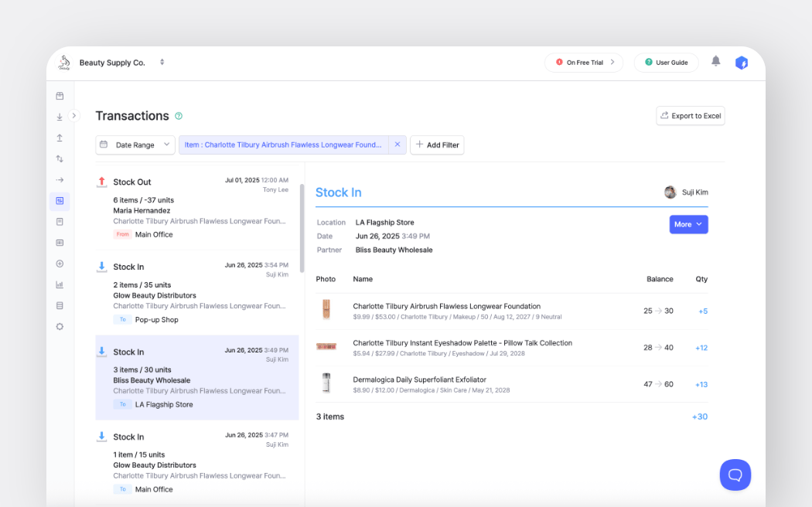Select the Stock In down-arrow sidebar icon
Viewport: 812px width, 507px height.
(60, 116)
